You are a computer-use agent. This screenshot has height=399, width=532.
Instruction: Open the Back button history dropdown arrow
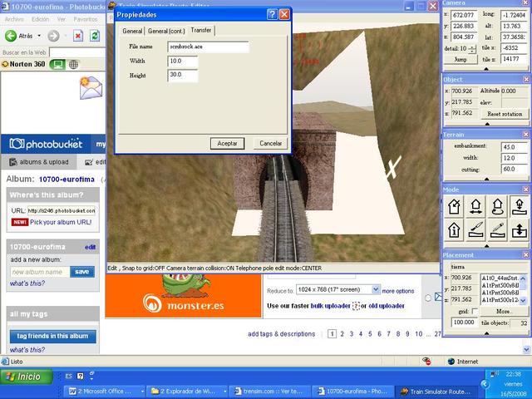[x=39, y=36]
